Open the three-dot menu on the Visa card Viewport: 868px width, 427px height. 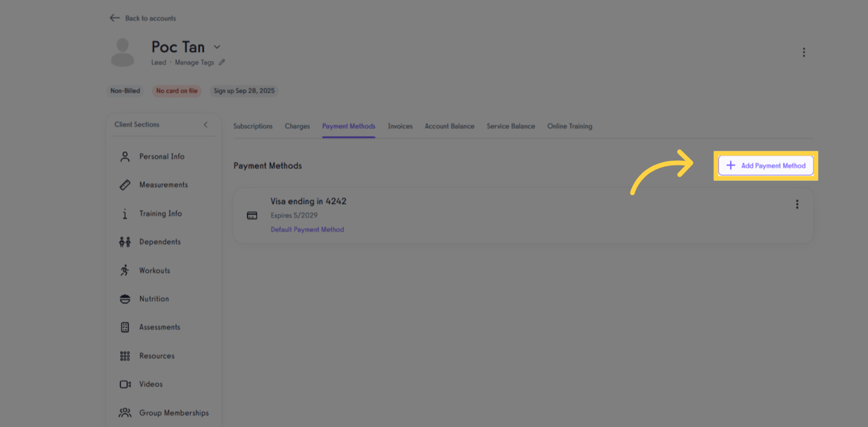tap(797, 204)
